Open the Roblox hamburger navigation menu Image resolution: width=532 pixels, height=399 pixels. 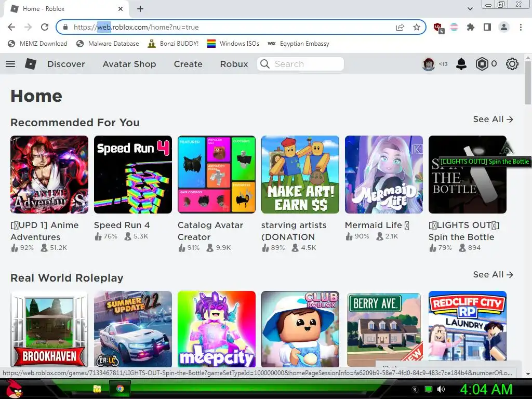point(10,64)
